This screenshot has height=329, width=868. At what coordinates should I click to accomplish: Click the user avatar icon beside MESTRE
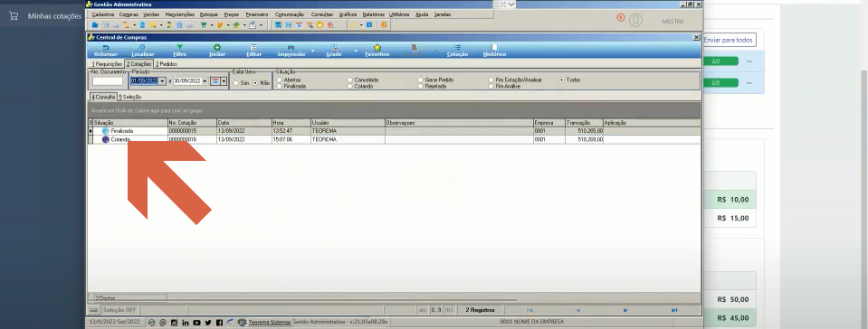[635, 21]
